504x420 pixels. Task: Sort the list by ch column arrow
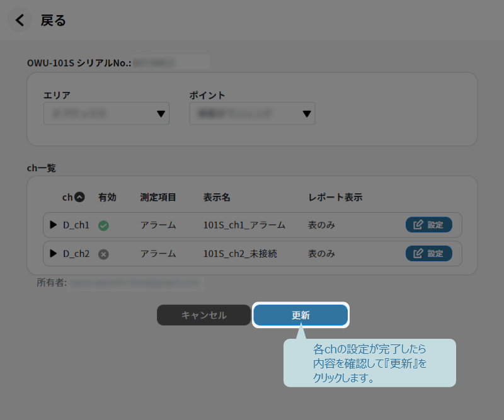click(80, 197)
